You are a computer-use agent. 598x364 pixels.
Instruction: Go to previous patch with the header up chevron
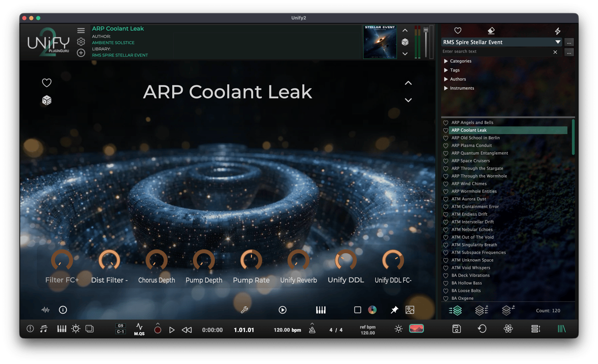[x=405, y=30]
